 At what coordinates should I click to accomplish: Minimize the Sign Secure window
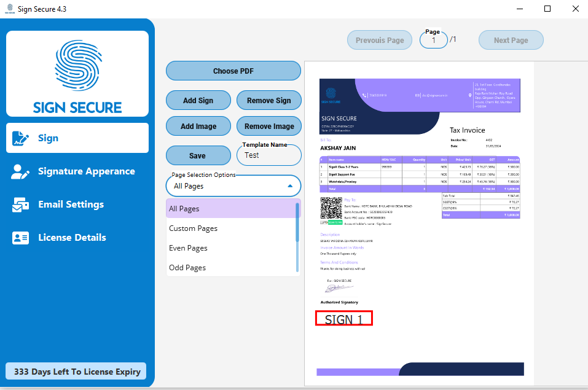click(x=520, y=9)
